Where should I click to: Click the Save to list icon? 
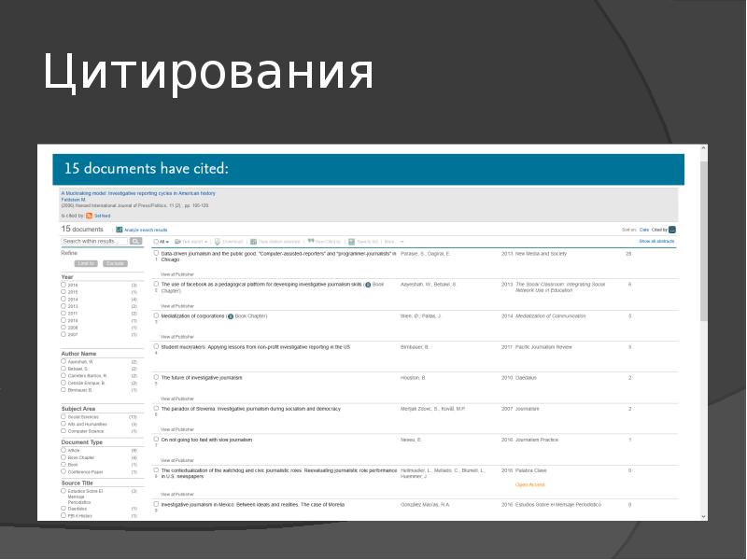click(x=352, y=242)
